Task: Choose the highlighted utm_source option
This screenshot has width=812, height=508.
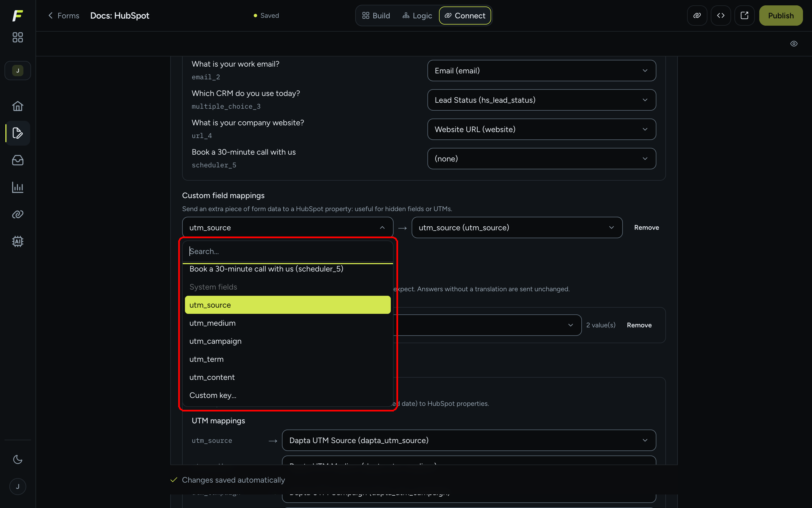Action: (288, 305)
